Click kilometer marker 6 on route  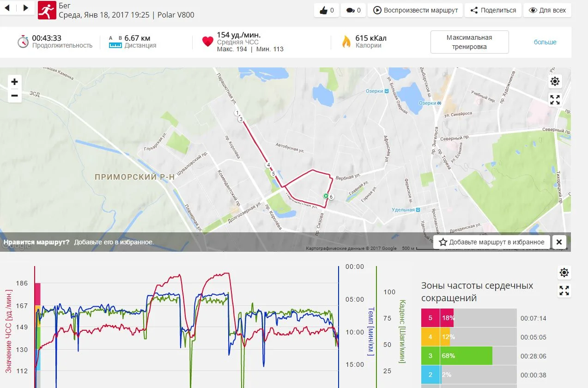[x=331, y=197]
